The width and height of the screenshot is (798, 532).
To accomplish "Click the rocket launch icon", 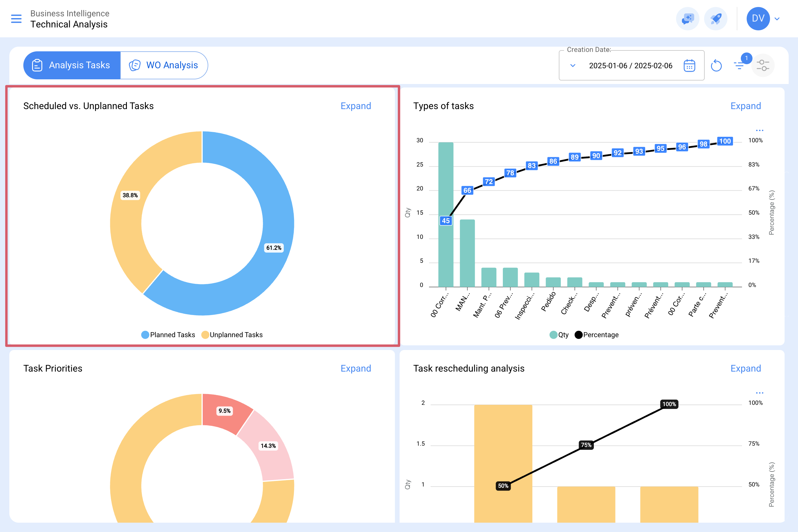I will tap(715, 19).
